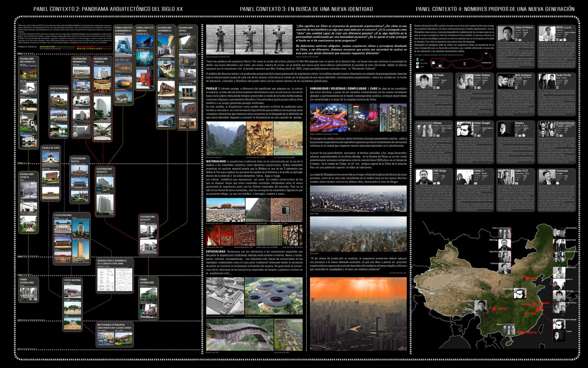Open the Jiakun Architects portrait photo
This screenshot has height=368, width=588.
coord(505,34)
